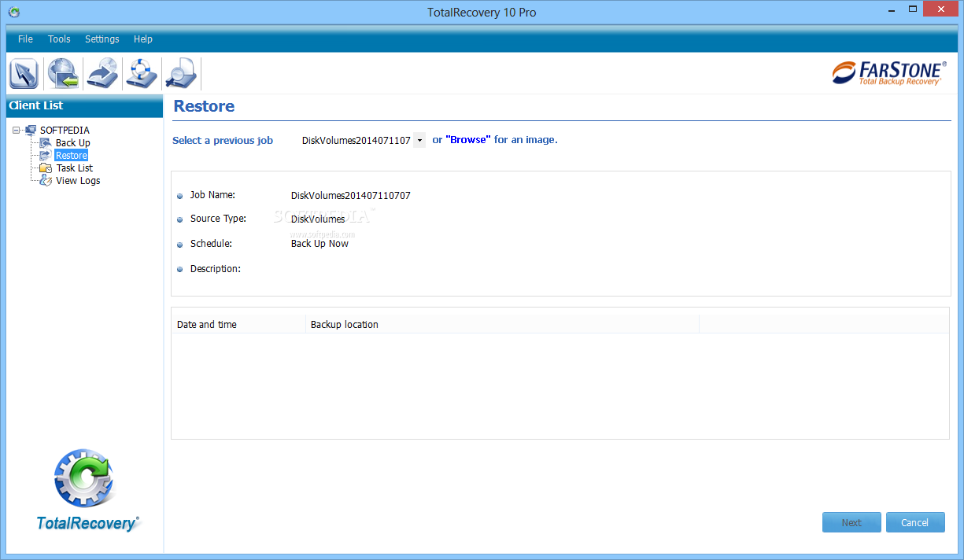This screenshot has width=964, height=560.
Task: Minimize the TotalRecovery window
Action: [x=891, y=9]
